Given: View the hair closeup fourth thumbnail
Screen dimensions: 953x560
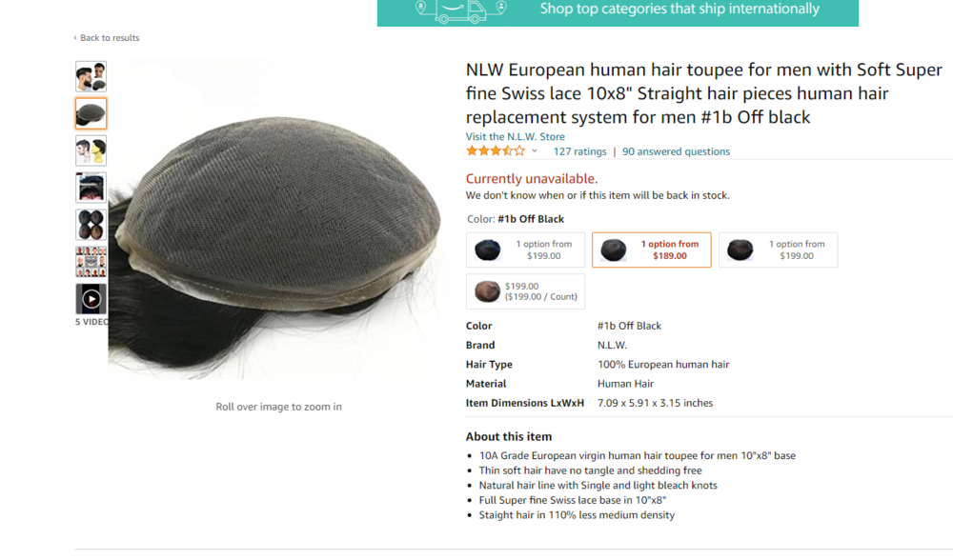Looking at the screenshot, I should tap(91, 188).
